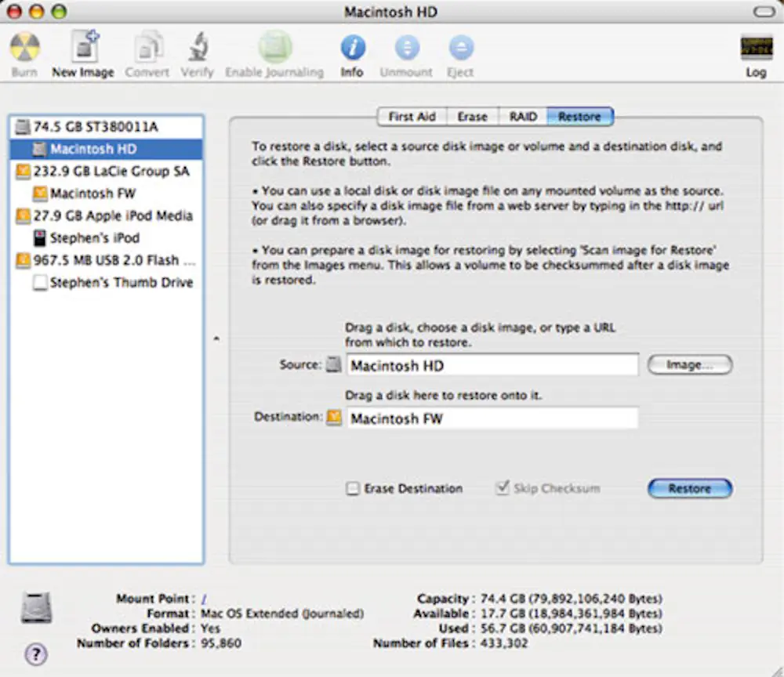Click the Verify toolbar icon
784x677 pixels.
tap(196, 47)
